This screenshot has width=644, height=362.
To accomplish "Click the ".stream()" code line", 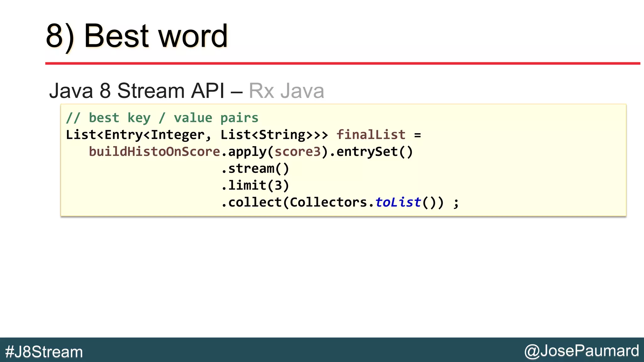I will tap(255, 169).
